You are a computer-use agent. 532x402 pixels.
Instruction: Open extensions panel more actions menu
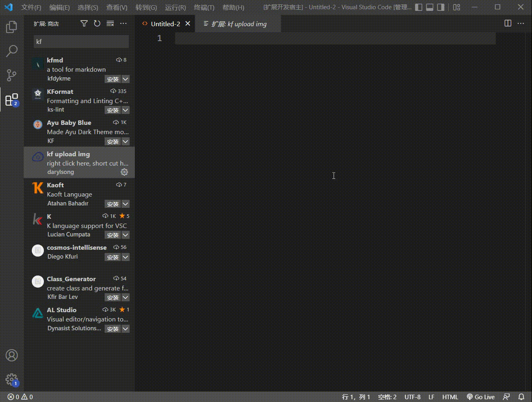124,24
